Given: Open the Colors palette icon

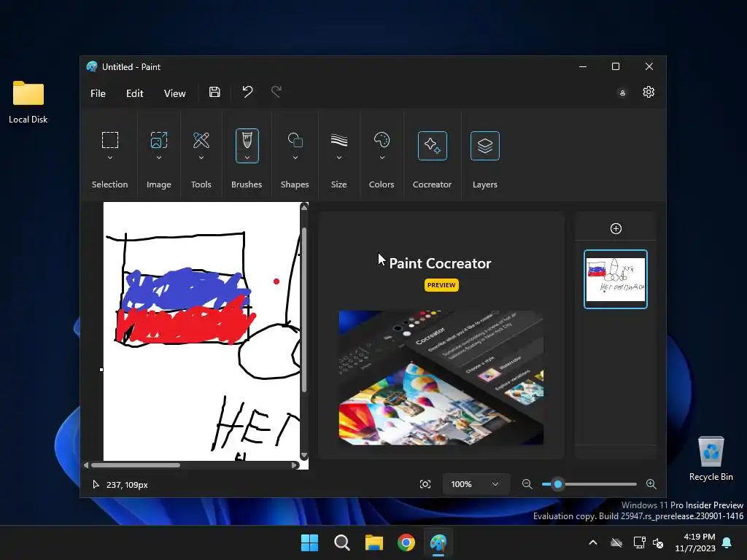Looking at the screenshot, I should click(x=382, y=140).
